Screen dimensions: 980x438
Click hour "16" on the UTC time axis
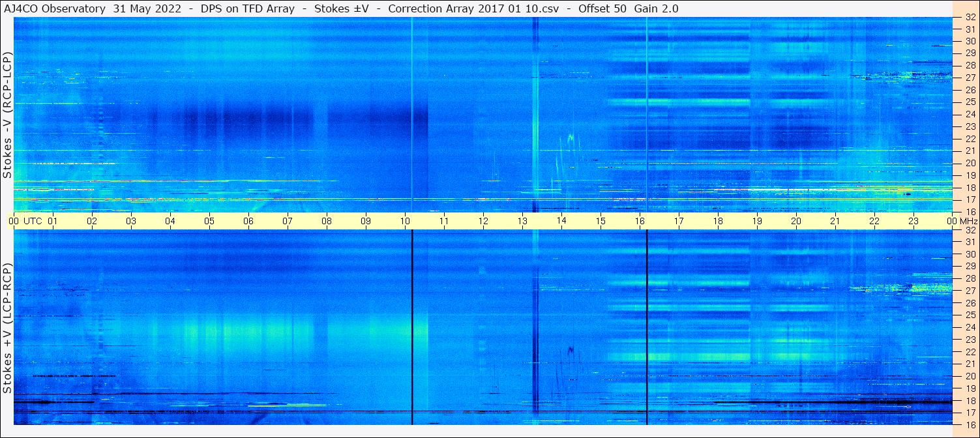coord(640,221)
